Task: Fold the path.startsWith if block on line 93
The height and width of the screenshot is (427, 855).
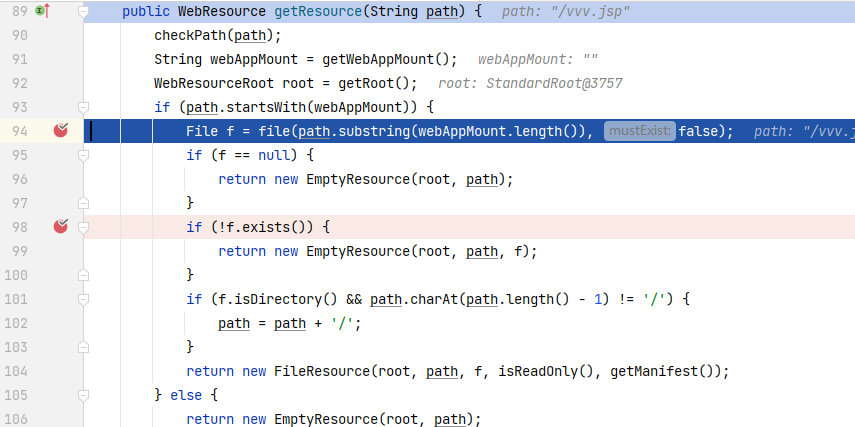Action: click(84, 107)
